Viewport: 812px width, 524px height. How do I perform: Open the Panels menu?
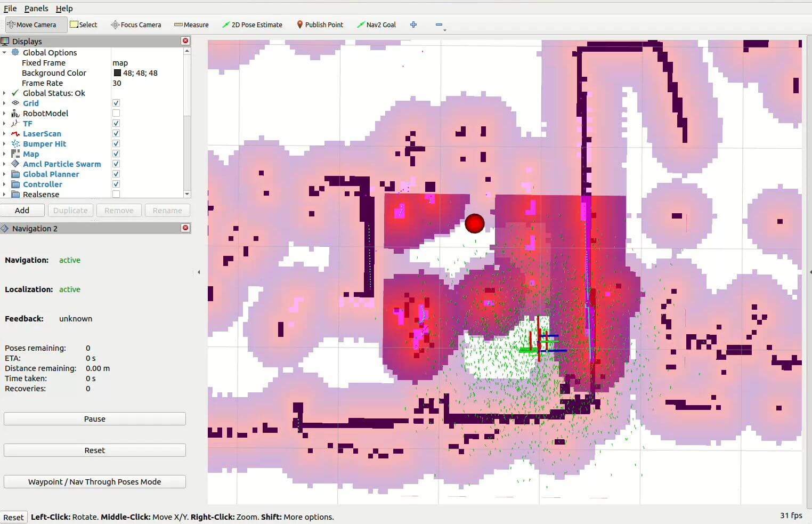click(36, 9)
